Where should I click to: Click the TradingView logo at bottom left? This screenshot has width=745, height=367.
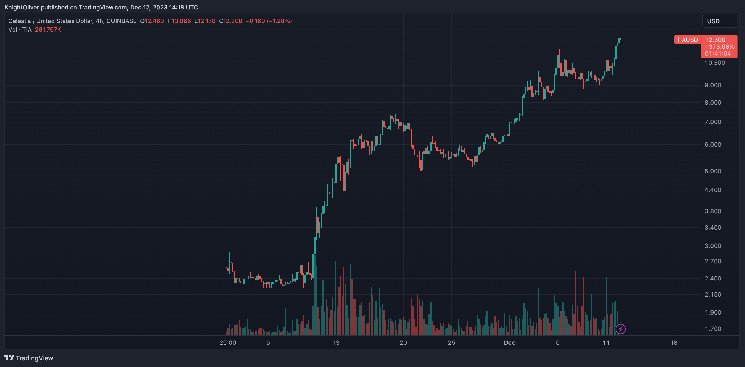[x=29, y=357]
